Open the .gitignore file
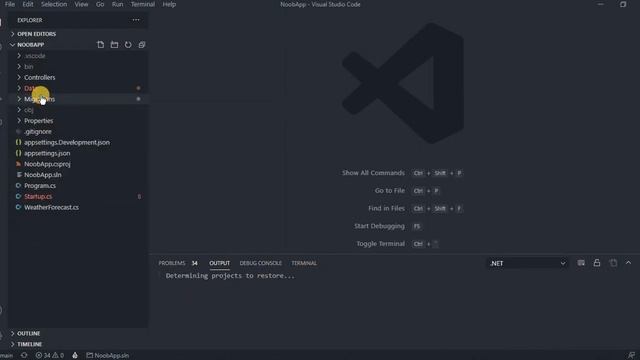 coord(78,131)
